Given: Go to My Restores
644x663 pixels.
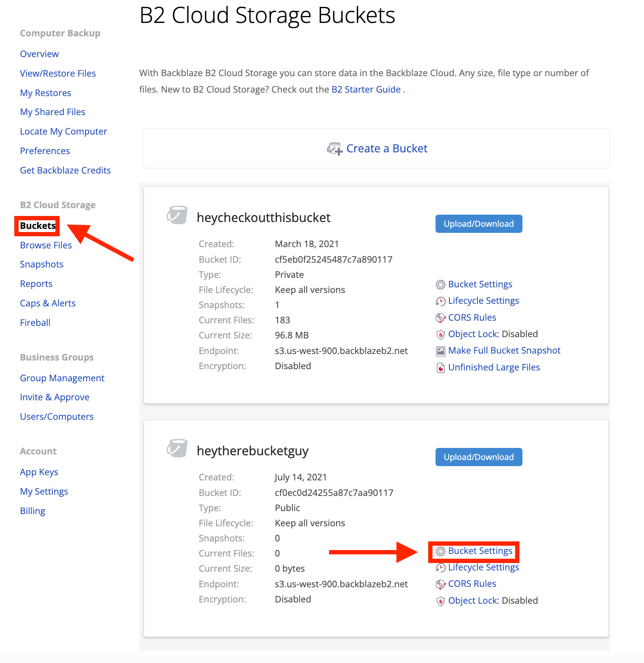Looking at the screenshot, I should coord(45,93).
